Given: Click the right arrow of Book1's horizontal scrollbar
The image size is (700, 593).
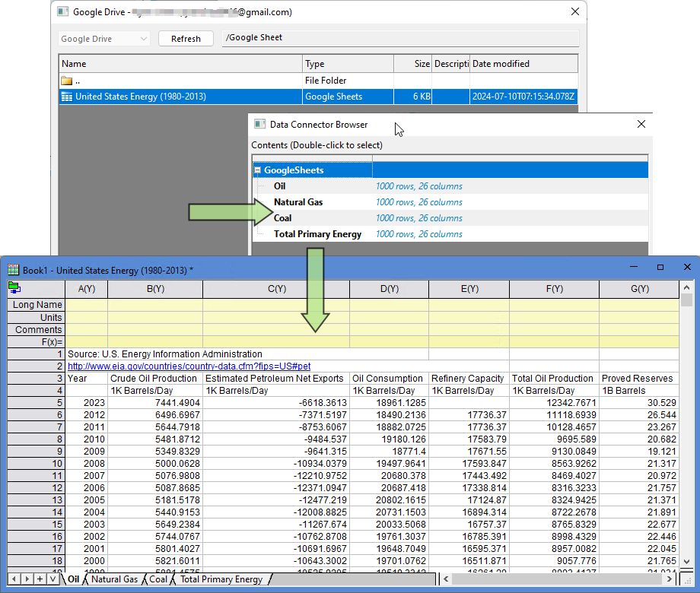Looking at the screenshot, I should [x=670, y=579].
